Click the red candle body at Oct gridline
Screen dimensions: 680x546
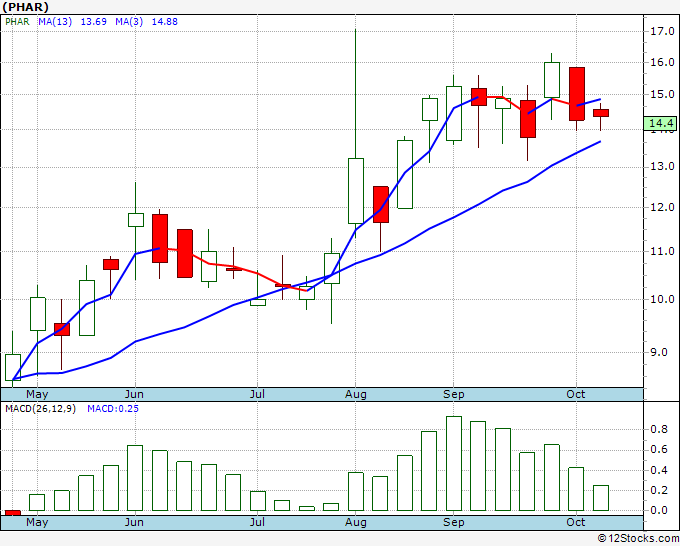577,94
